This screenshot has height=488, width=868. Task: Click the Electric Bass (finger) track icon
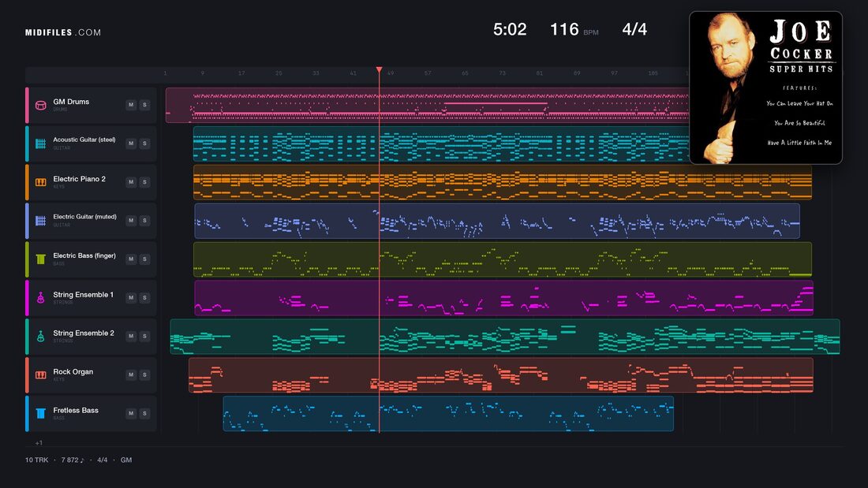click(40, 259)
